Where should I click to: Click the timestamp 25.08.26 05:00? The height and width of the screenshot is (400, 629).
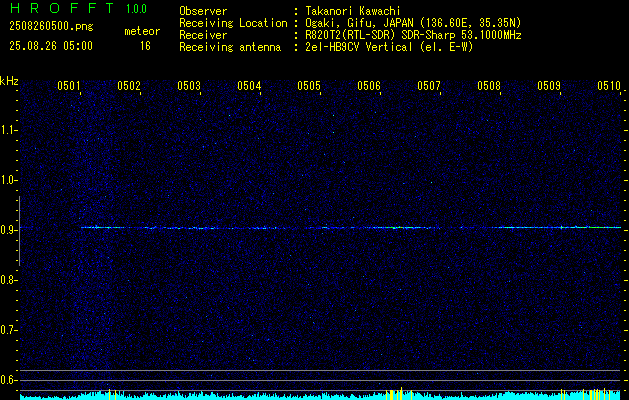pos(51,46)
